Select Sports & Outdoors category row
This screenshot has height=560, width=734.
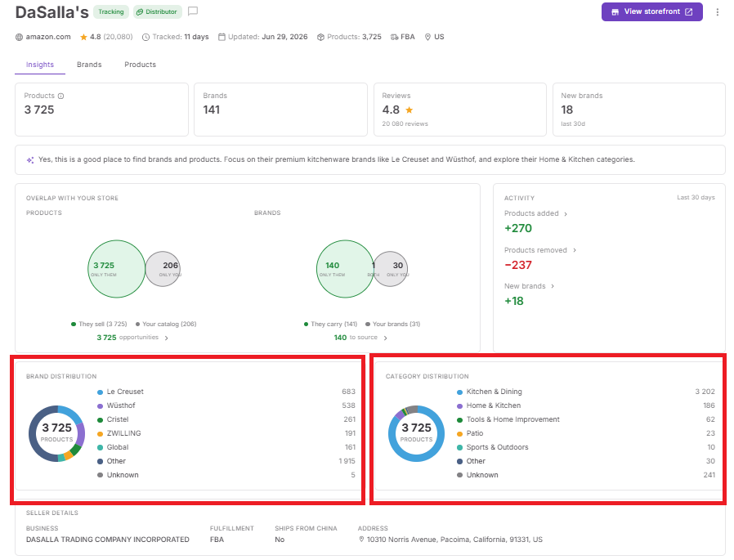click(x=586, y=447)
